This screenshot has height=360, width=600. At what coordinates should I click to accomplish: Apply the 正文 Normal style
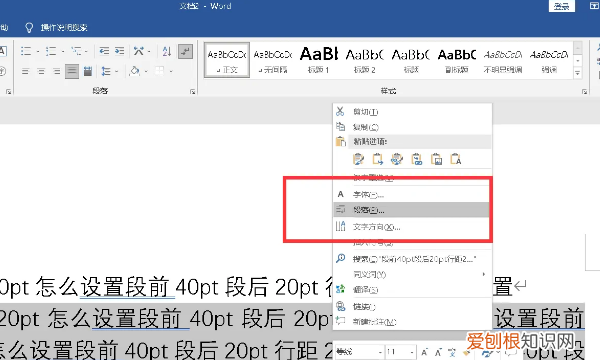point(227,60)
